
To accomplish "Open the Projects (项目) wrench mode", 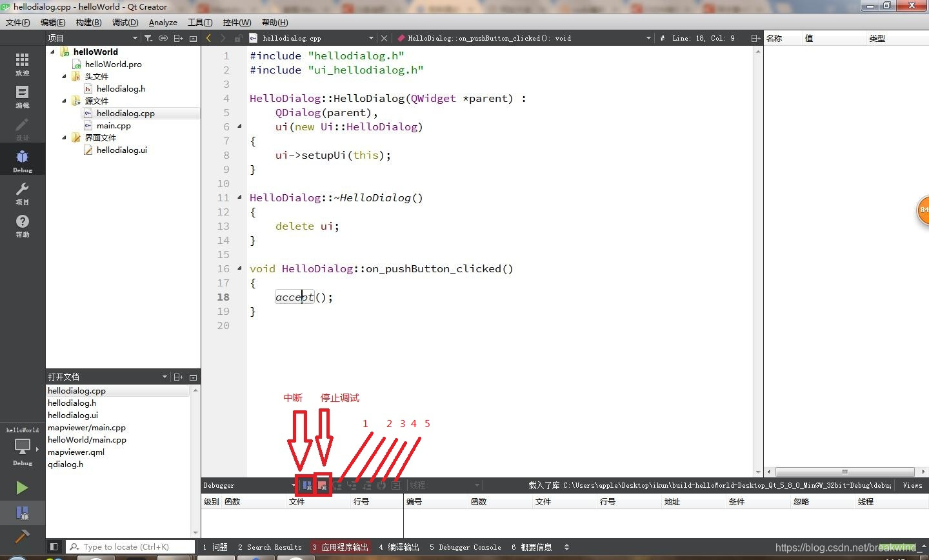I will click(23, 193).
